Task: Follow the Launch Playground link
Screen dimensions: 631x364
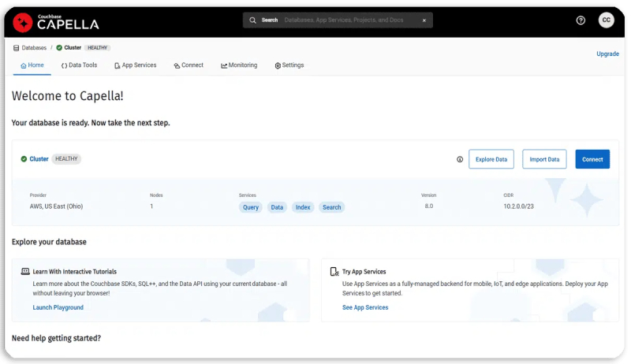Action: 58,307
